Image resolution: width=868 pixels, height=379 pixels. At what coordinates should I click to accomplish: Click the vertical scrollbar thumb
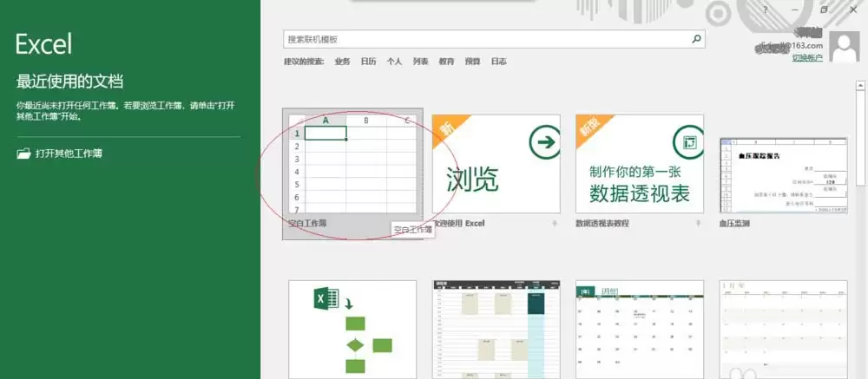coord(861,138)
